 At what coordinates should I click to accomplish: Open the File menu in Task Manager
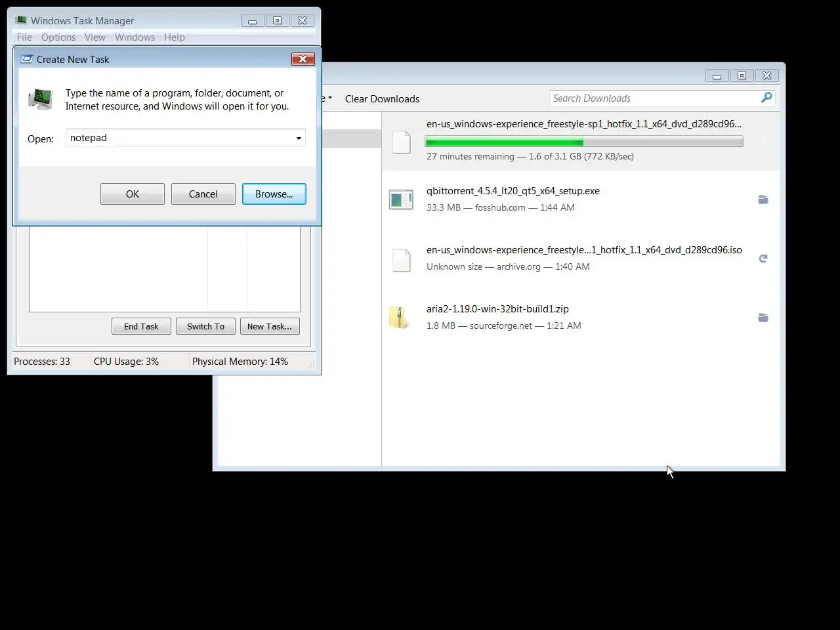point(24,37)
